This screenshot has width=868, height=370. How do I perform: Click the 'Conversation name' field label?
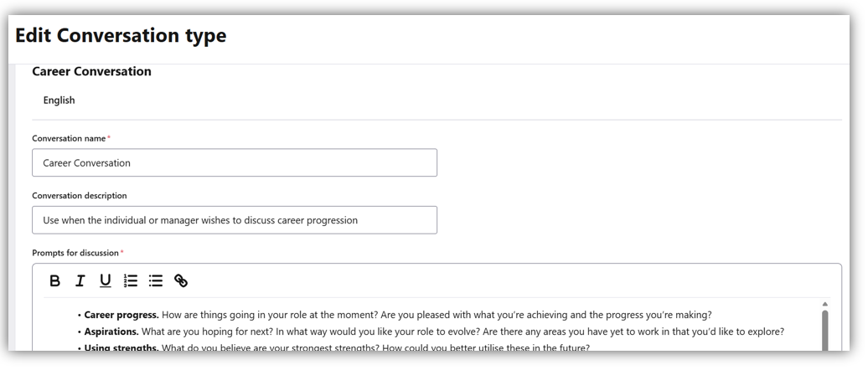point(69,139)
